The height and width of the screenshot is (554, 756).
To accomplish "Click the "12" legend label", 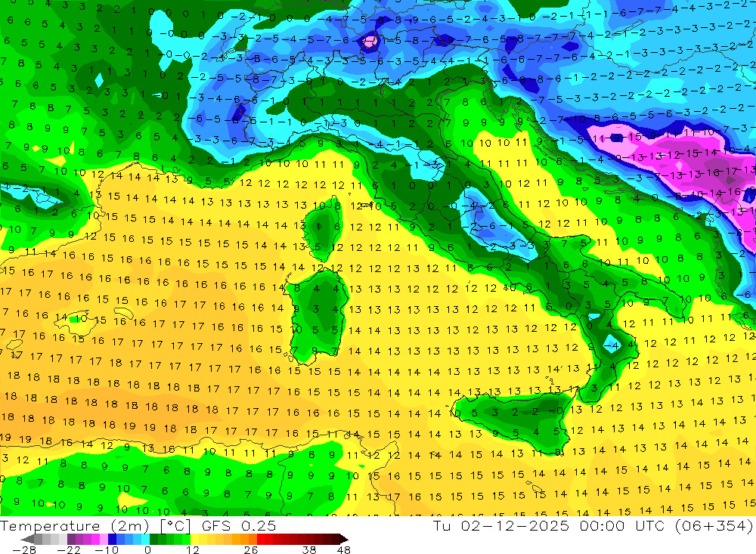I will [192, 549].
